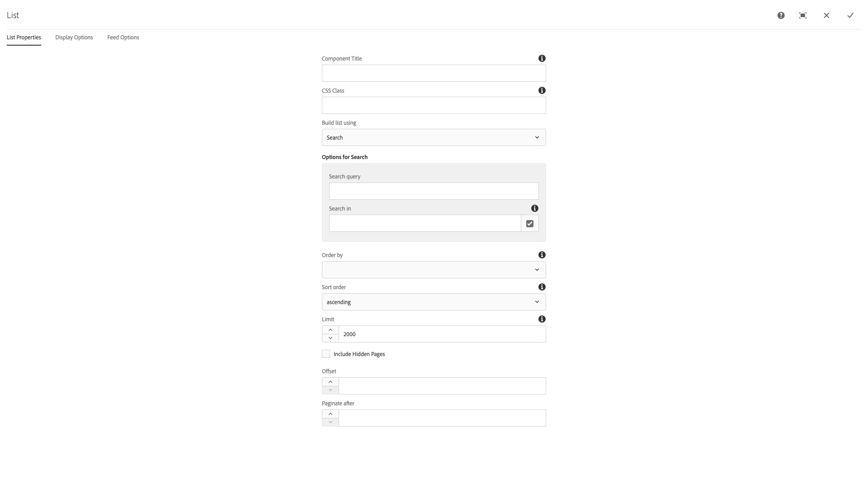The image size is (868, 488).
Task: Confirm dialog with the checkmark Done icon
Action: (850, 15)
